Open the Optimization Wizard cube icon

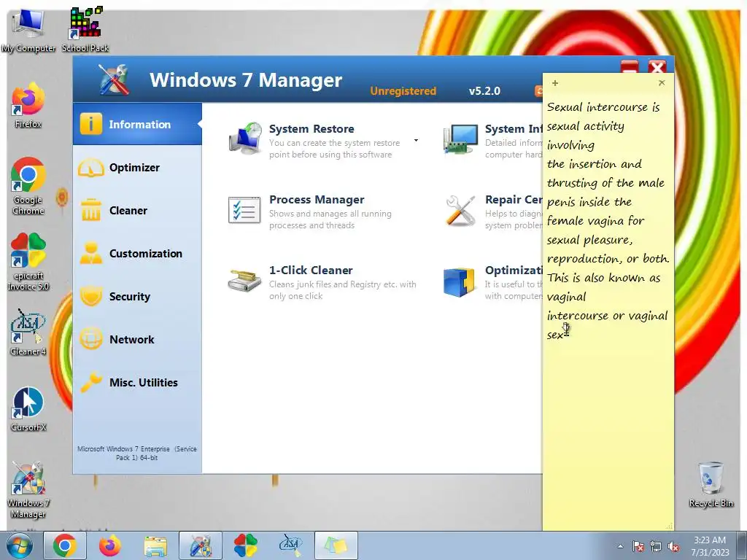pos(460,282)
